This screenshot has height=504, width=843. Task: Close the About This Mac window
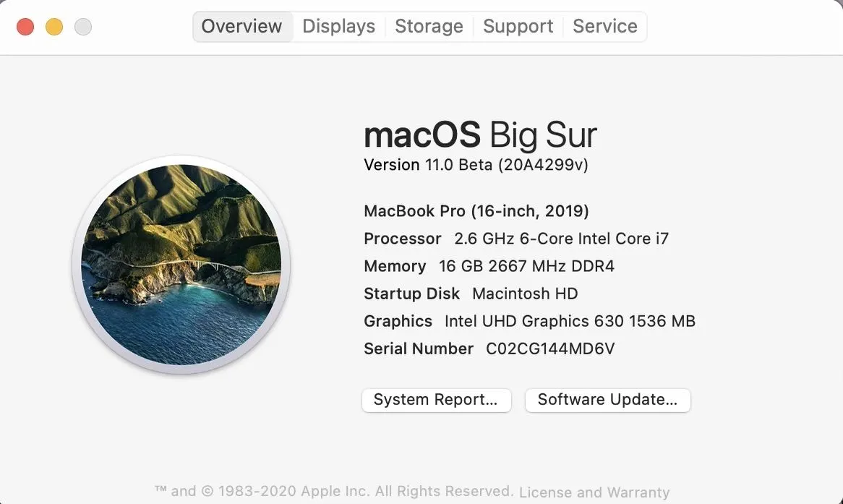(25, 27)
